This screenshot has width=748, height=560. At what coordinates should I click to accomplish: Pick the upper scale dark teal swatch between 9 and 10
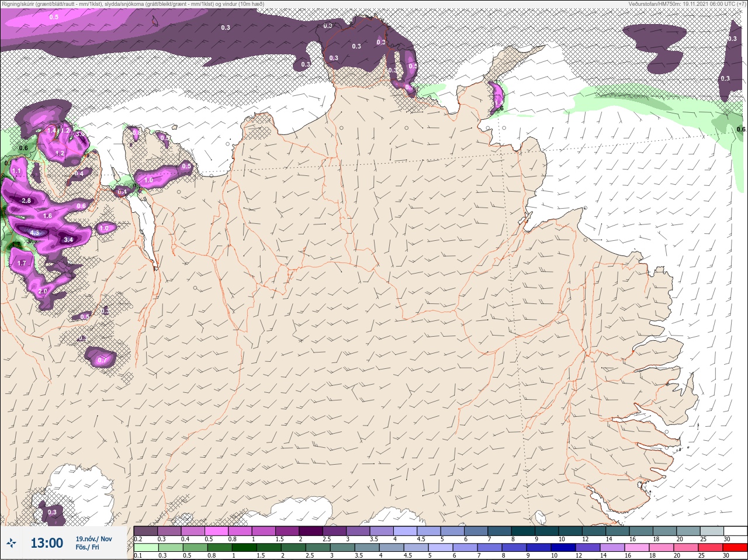[547, 531]
